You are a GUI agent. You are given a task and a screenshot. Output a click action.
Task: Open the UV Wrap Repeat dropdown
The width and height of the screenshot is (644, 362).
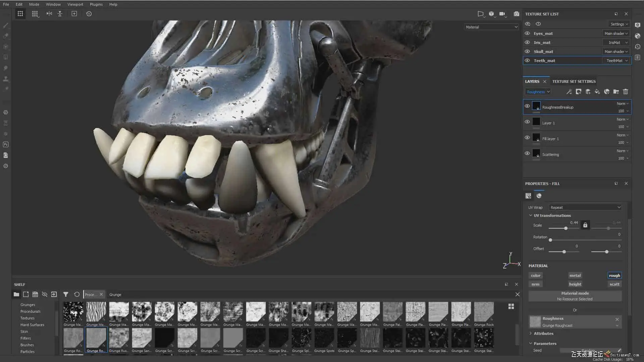585,207
